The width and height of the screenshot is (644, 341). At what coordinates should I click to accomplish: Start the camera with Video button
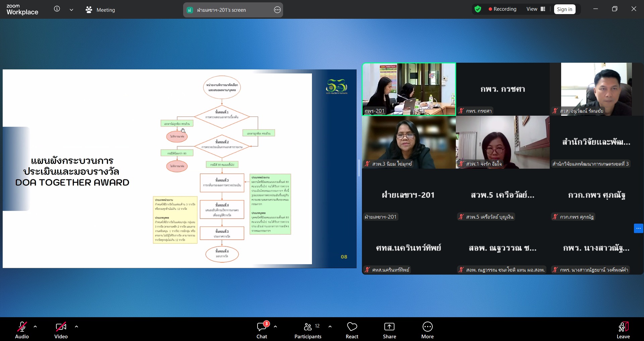(61, 330)
